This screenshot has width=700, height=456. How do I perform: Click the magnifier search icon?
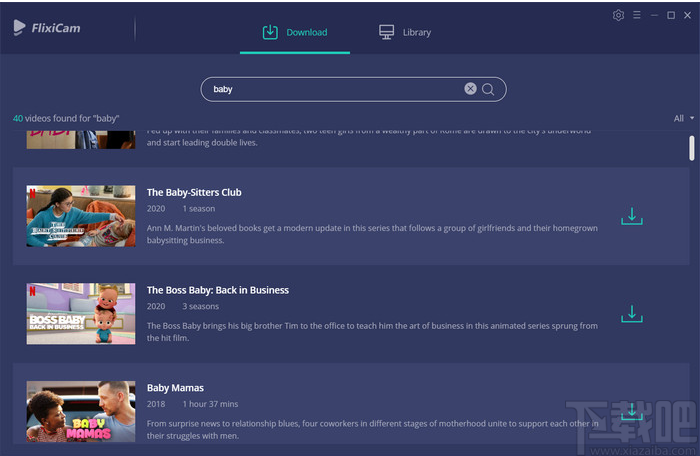click(488, 89)
